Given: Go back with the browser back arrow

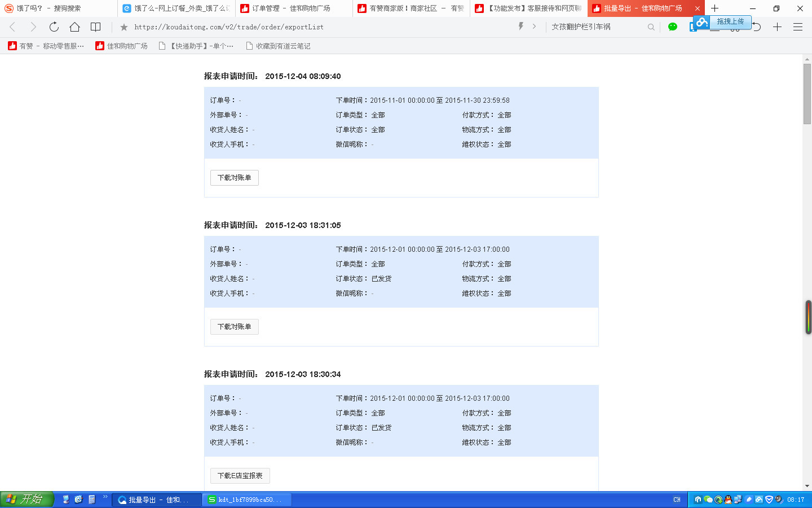Looking at the screenshot, I should click(x=12, y=27).
